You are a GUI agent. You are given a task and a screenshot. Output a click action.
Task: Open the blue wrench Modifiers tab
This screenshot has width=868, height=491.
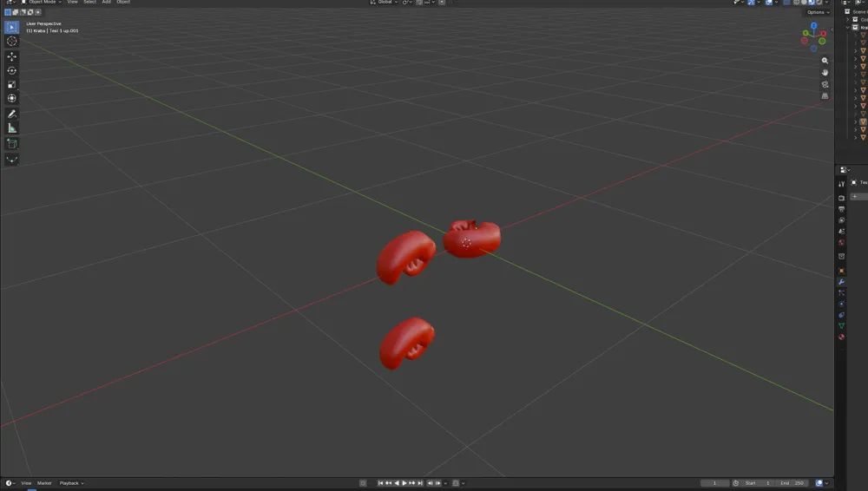[841, 282]
